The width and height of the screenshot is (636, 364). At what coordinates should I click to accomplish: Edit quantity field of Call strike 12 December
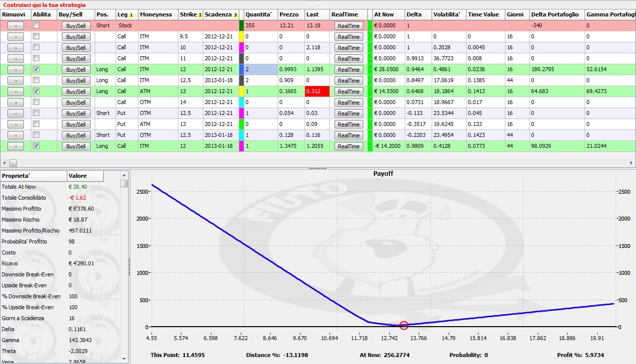(260, 69)
